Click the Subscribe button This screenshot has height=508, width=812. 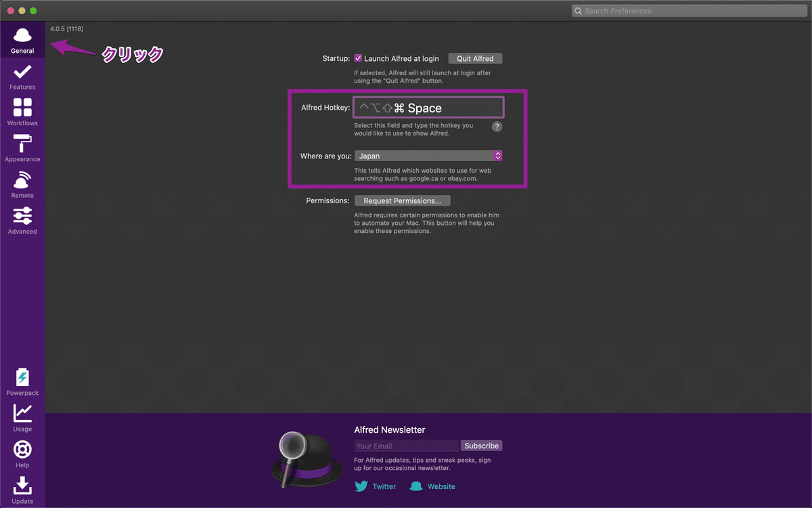(482, 446)
